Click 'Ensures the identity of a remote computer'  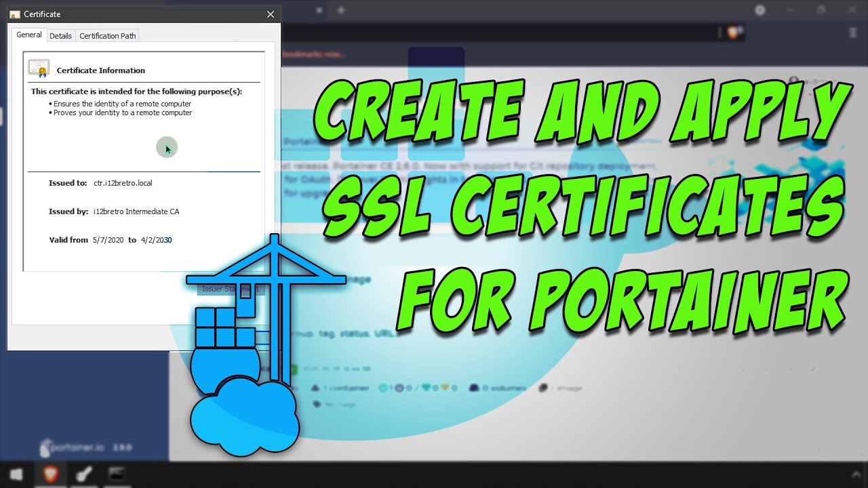point(122,104)
